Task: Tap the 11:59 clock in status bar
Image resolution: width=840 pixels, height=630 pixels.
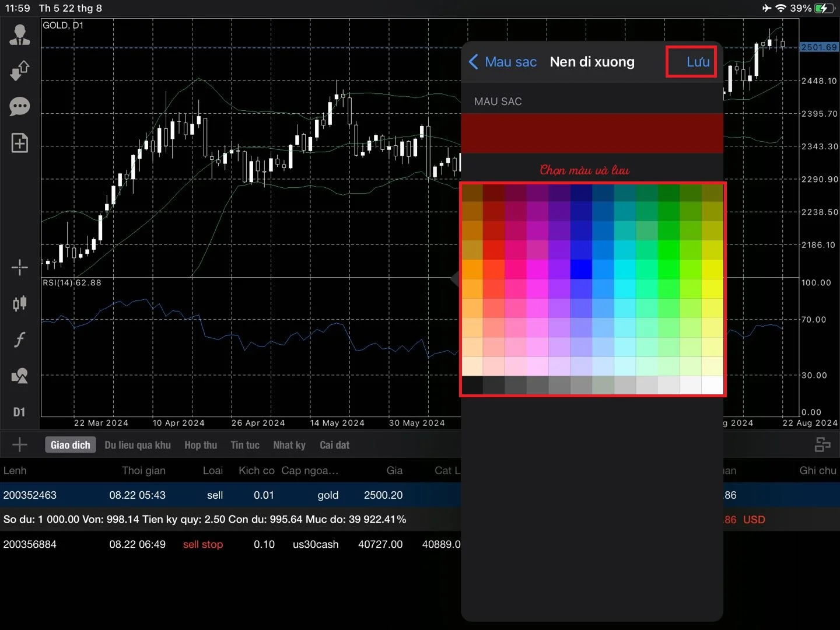Action: 17,8
